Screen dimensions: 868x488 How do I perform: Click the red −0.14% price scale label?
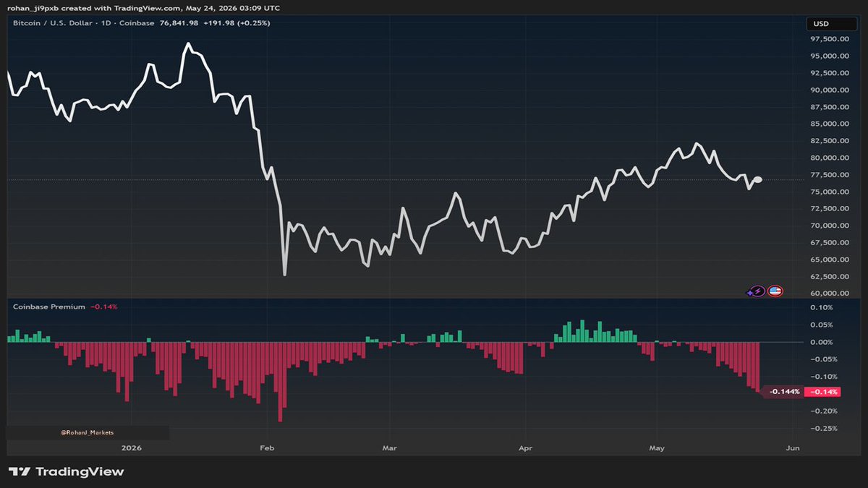point(822,392)
